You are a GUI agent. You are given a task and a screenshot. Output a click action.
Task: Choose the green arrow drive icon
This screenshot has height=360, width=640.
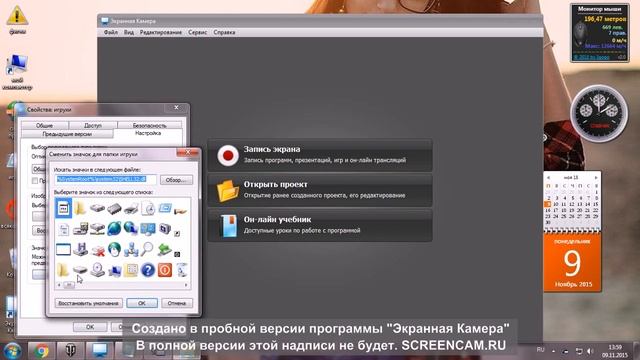164,249
